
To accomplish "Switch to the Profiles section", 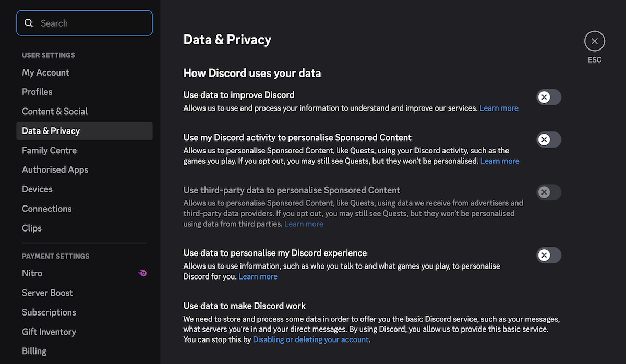I will click(37, 92).
